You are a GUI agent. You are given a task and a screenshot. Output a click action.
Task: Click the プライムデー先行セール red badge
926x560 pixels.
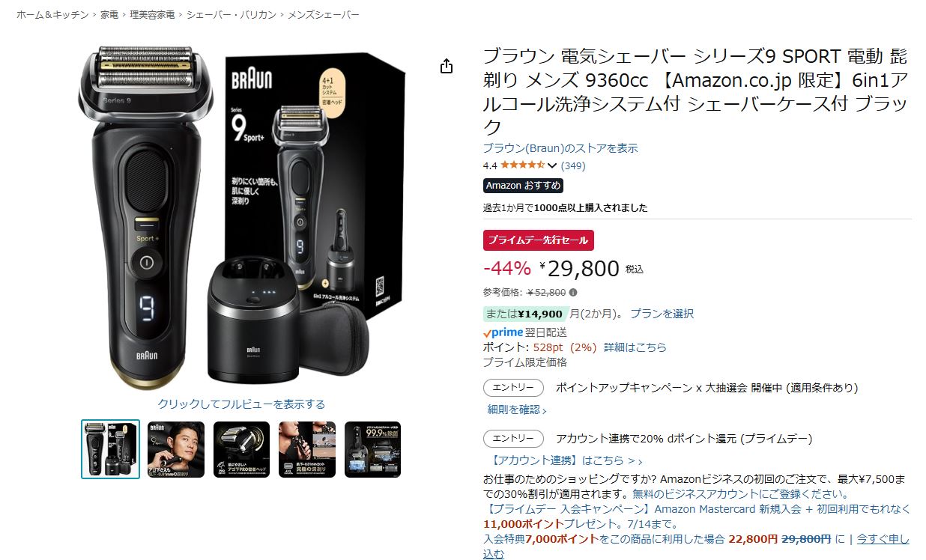click(539, 240)
